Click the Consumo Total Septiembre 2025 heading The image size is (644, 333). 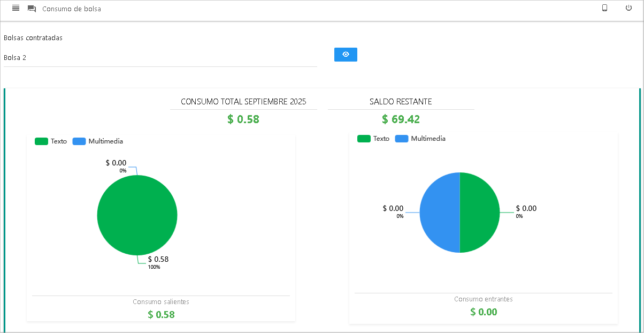(243, 102)
